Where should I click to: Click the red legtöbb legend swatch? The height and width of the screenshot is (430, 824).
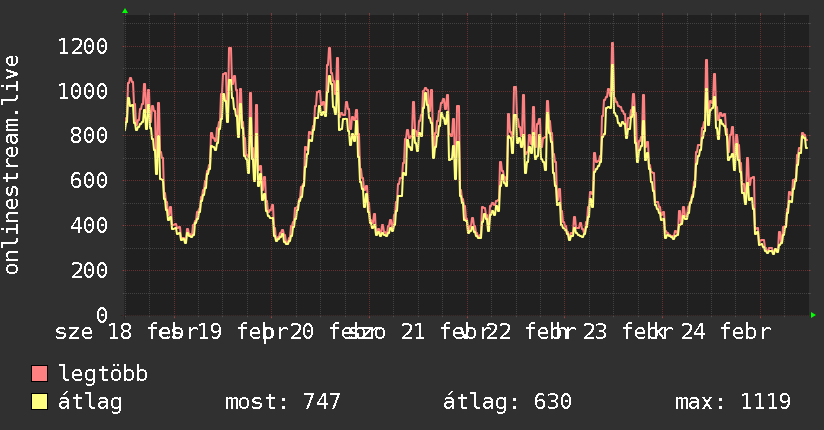pos(40,375)
